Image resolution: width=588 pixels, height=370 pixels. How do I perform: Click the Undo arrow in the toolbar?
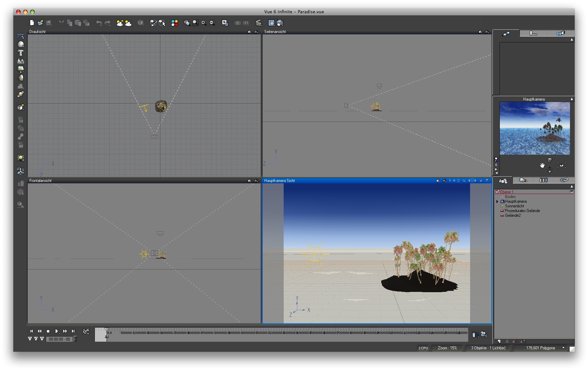tap(99, 23)
